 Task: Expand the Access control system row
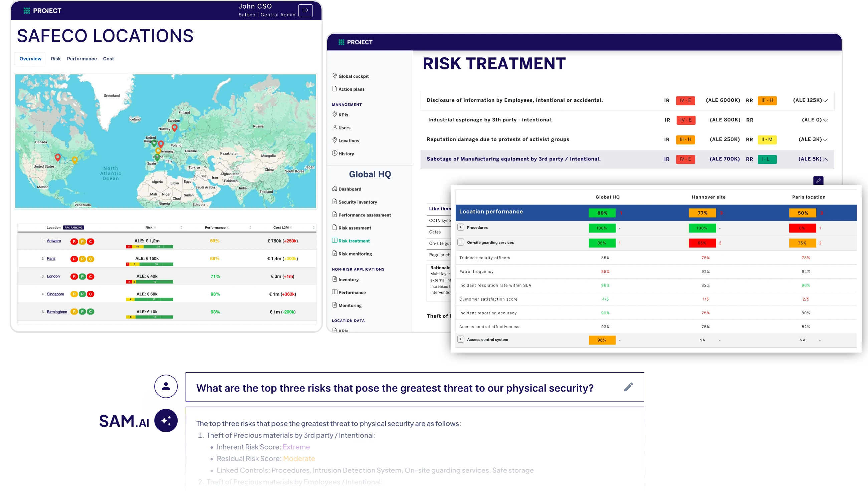tap(460, 339)
